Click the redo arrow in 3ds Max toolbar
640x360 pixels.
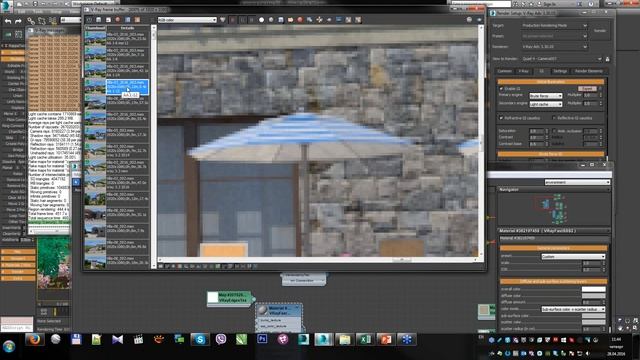18,21
